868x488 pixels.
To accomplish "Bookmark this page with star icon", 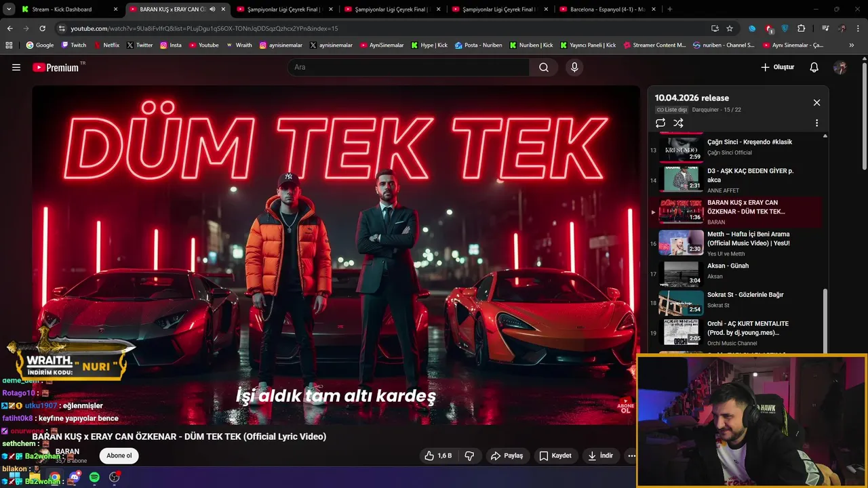I will [730, 28].
